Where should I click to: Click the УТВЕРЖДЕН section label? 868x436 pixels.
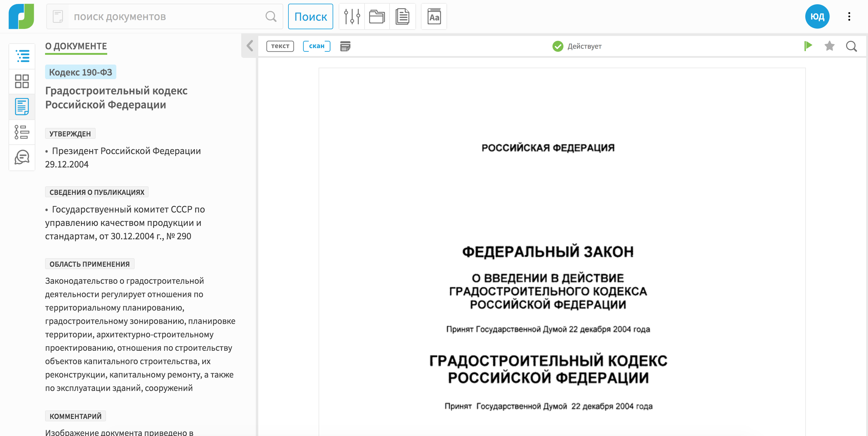point(70,134)
